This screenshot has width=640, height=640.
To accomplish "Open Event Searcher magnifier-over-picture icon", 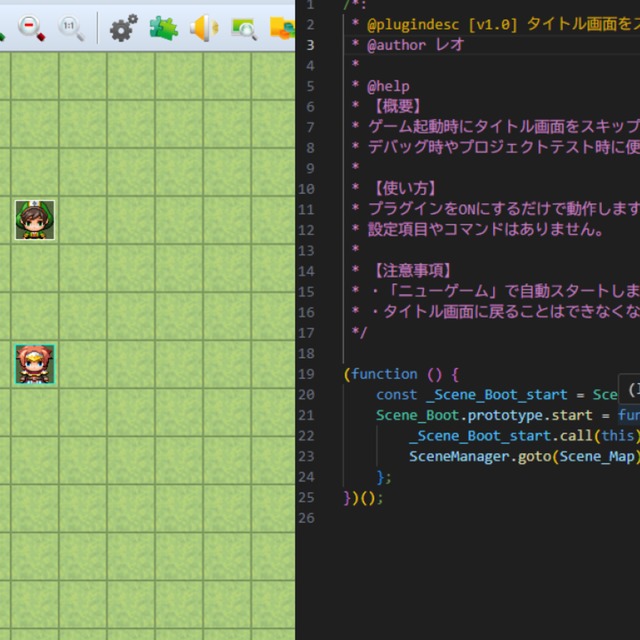I will coord(243,28).
